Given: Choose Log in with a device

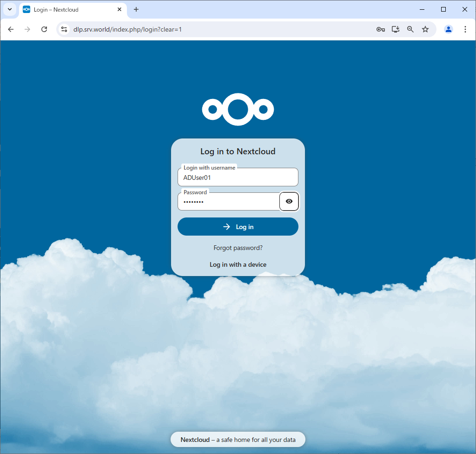Looking at the screenshot, I should pos(238,264).
